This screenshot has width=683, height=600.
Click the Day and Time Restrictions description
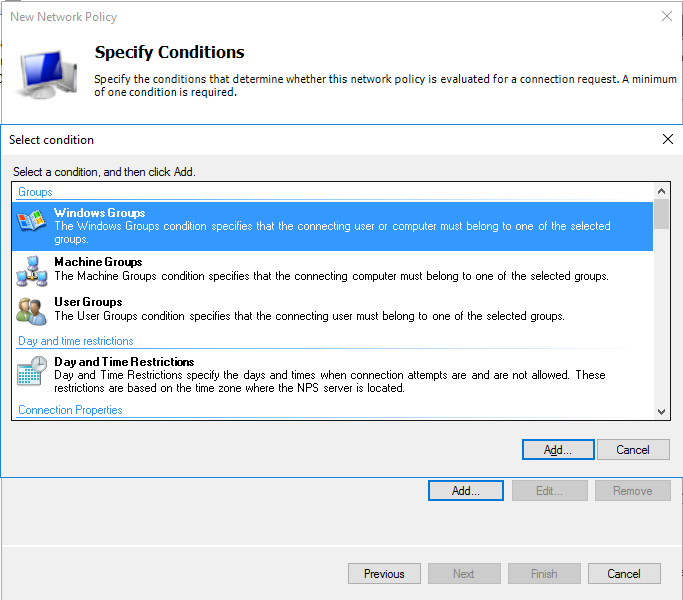[330, 381]
